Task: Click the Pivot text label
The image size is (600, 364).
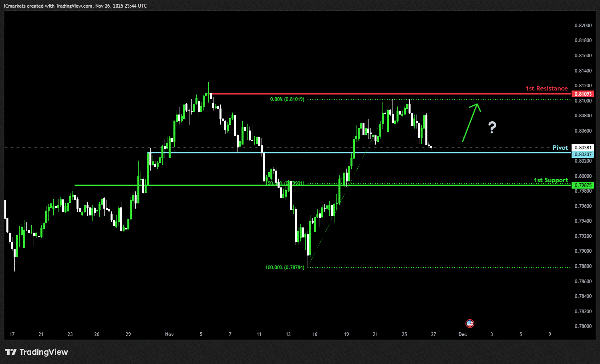Action: (560, 148)
